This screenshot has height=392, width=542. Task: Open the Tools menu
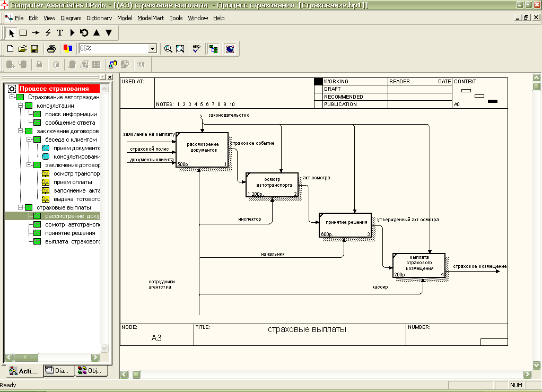click(176, 18)
